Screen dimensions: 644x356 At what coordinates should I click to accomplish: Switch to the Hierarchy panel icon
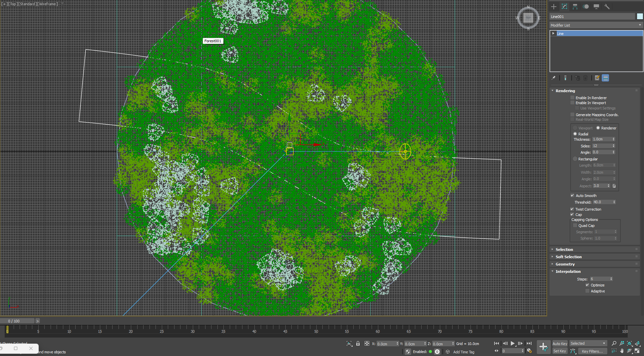click(575, 7)
